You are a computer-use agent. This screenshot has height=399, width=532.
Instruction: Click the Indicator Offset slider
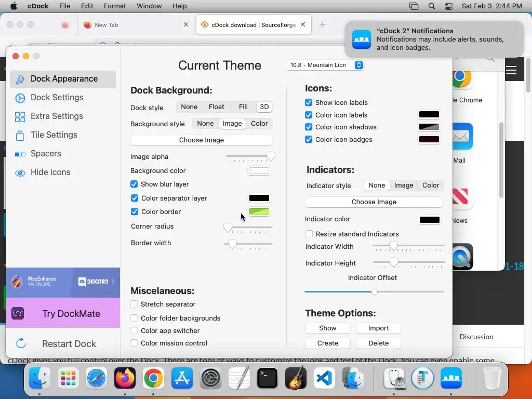(374, 292)
